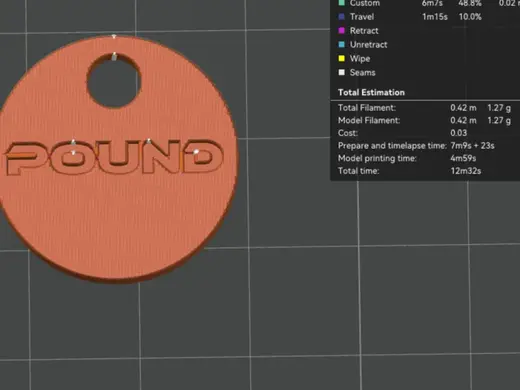
Task: Toggle the Seams line type label
Action: coord(362,72)
